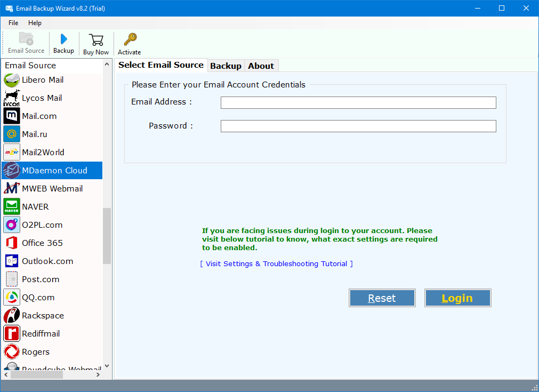Choose the Rediffmail icon
Image resolution: width=539 pixels, height=392 pixels.
coord(11,334)
